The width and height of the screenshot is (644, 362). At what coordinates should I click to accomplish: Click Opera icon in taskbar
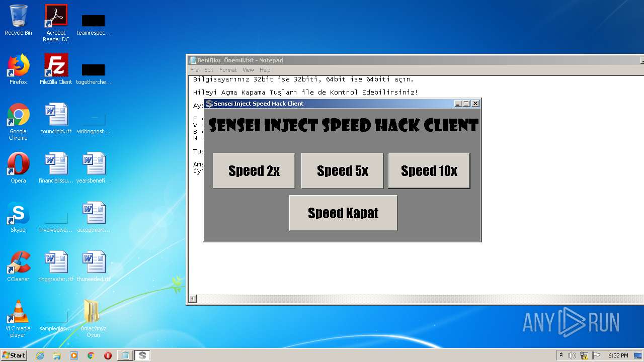(x=108, y=355)
